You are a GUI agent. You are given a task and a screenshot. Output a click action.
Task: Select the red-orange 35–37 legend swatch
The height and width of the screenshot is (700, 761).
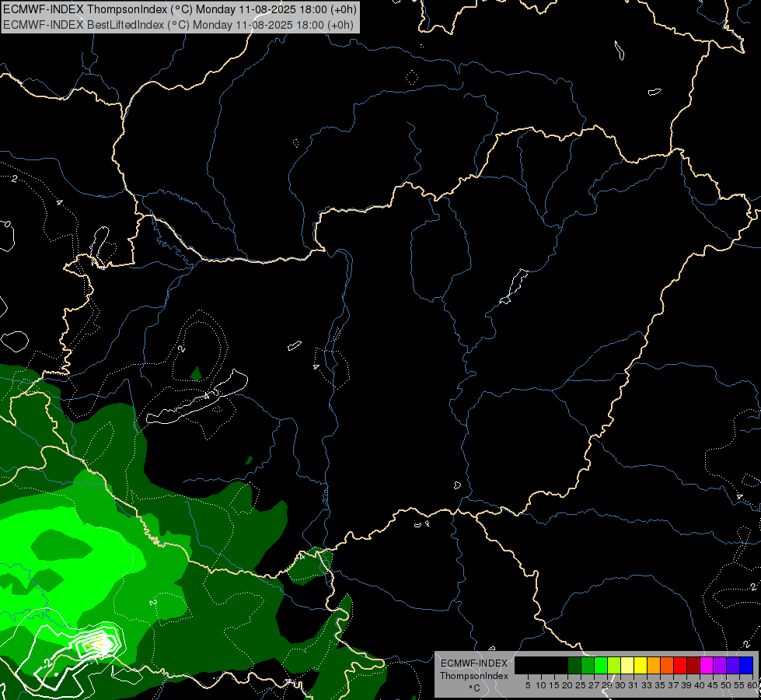tap(667, 665)
